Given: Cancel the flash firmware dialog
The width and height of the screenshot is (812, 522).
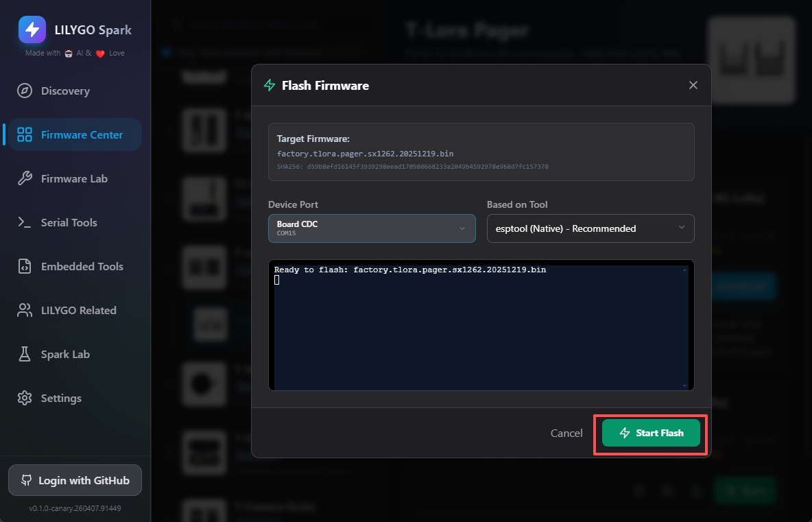Looking at the screenshot, I should [566, 434].
